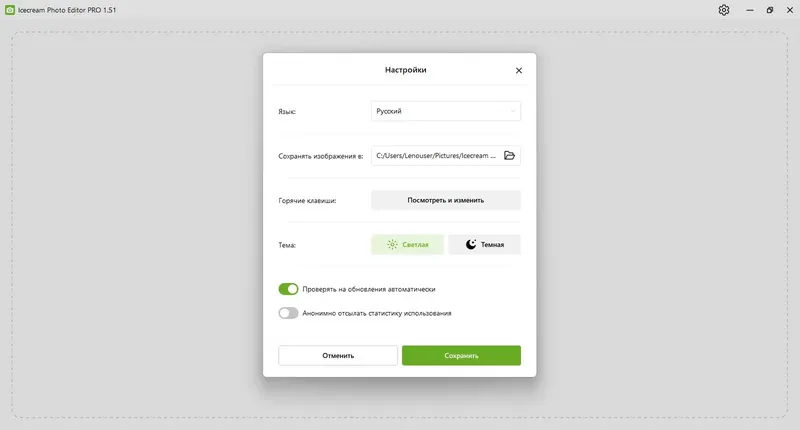Click the save images path field
Image resolution: width=800 pixels, height=430 pixels.
pos(446,156)
